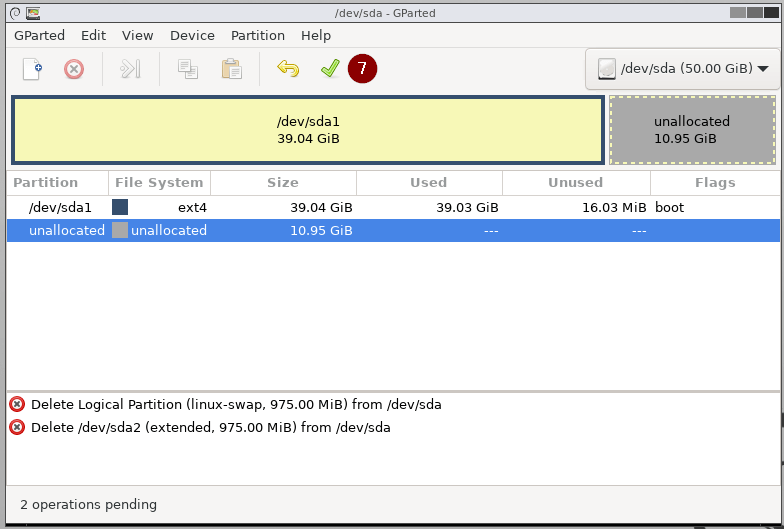Screen dimensions: 784x529
Task: Select the /dev/sda1 block in disk map
Action: 308,130
